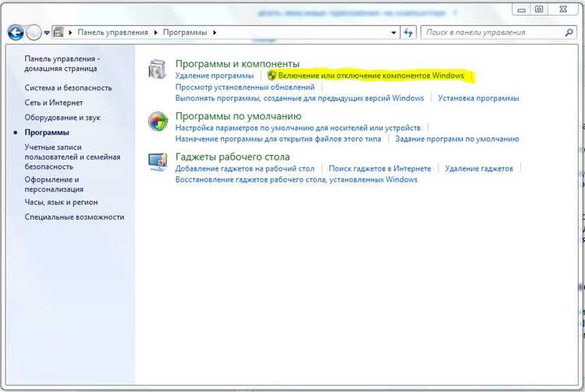Click Удаление гаджетов link
Viewport: 585px width, 392px height.
click(x=479, y=169)
